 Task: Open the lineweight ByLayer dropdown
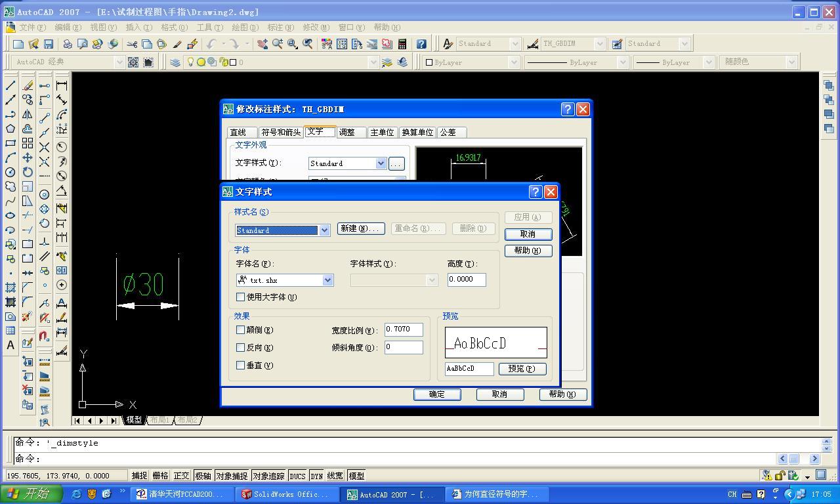pos(708,62)
